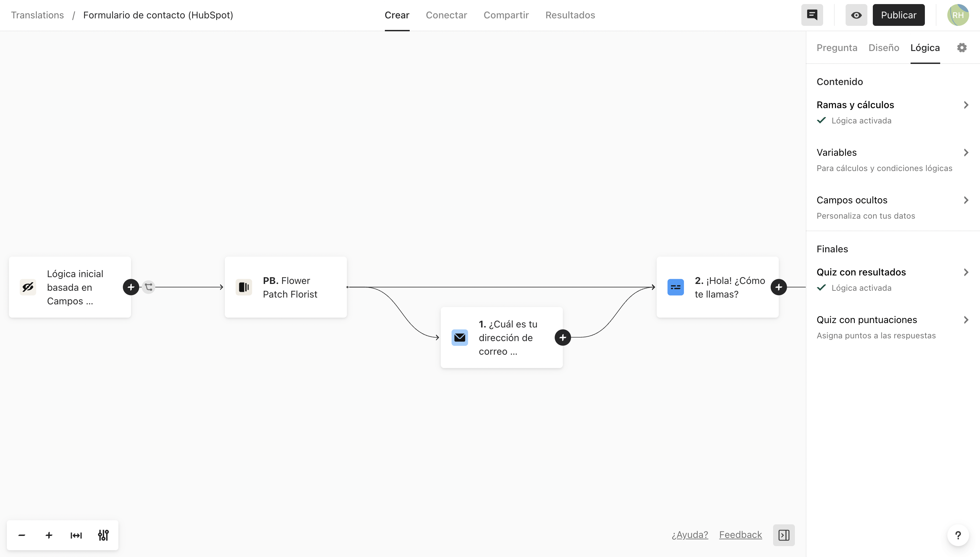This screenshot has width=980, height=557.
Task: Expand Quiz con resultados chevron
Action: pyautogui.click(x=966, y=272)
